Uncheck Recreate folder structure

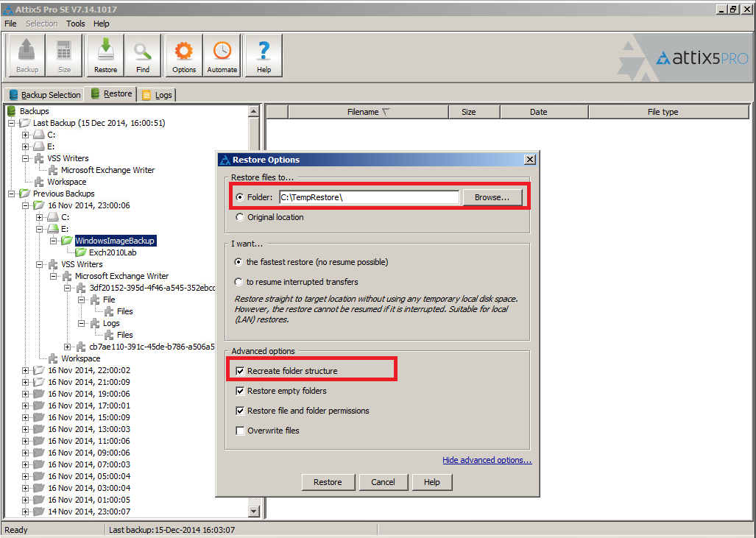[x=240, y=371]
